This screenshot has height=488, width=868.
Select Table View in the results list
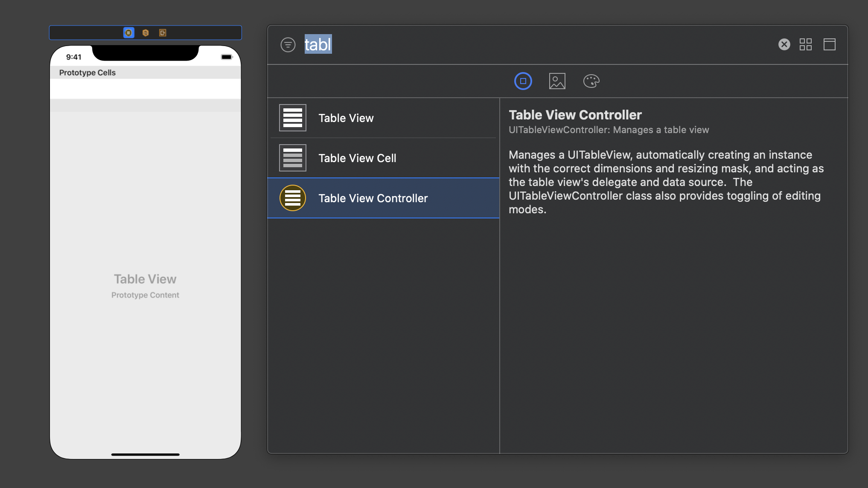[346, 118]
